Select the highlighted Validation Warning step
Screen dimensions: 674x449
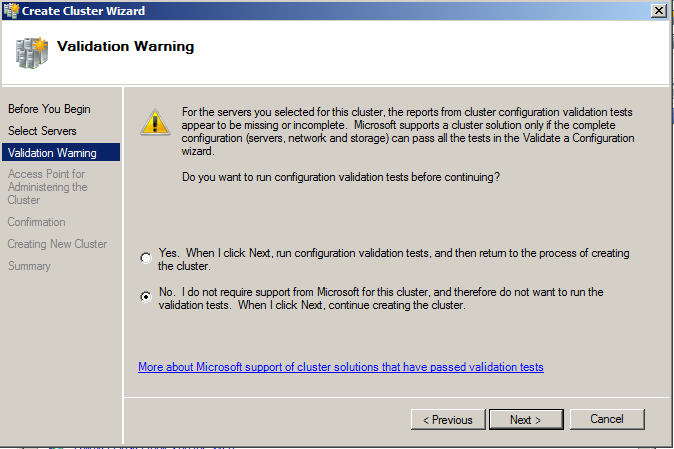[61, 153]
